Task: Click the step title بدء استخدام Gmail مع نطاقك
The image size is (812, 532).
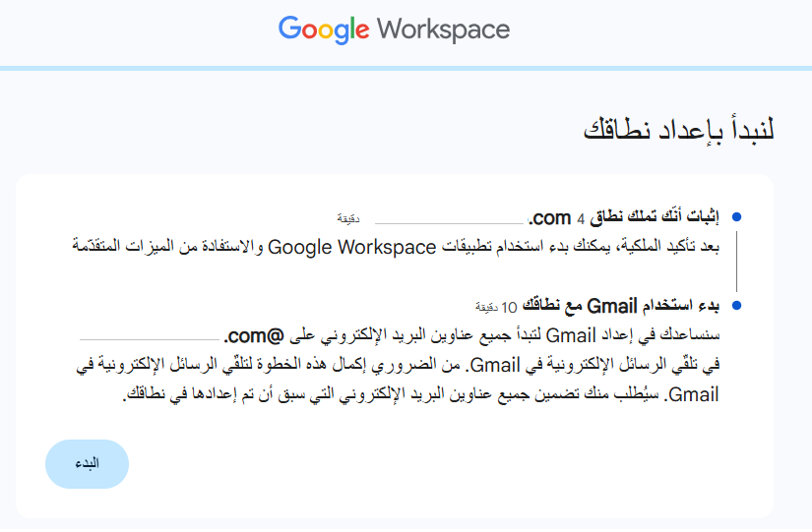Action: [621, 307]
